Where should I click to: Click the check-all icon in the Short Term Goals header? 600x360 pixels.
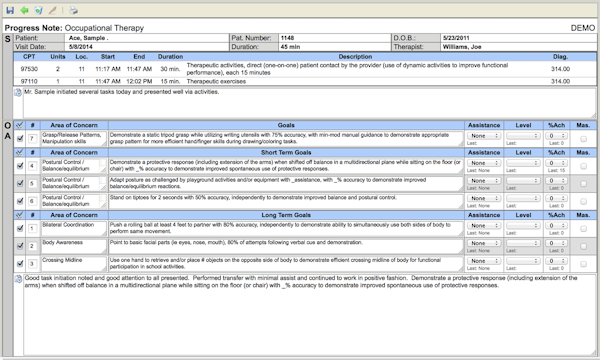[x=20, y=152]
